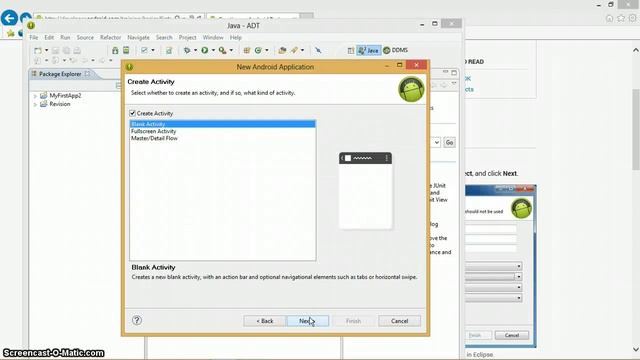Image resolution: width=640 pixels, height=360 pixels.
Task: Click the wizard's Cancel button beside Finish
Action: click(x=399, y=321)
